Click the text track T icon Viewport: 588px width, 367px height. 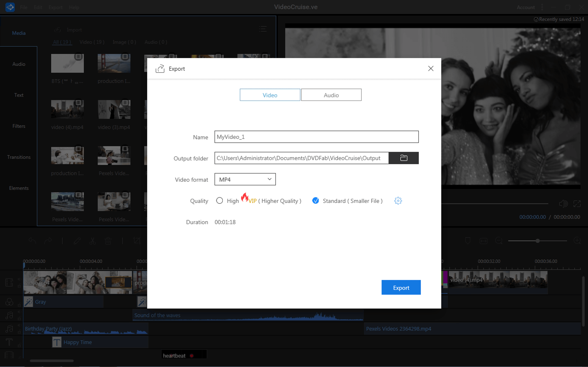point(9,342)
